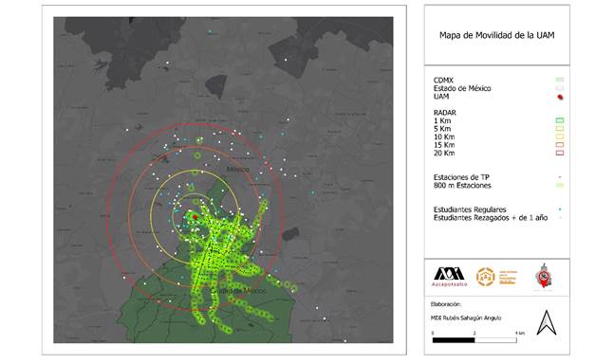Click the 15 Km radar swatch

coord(560,145)
